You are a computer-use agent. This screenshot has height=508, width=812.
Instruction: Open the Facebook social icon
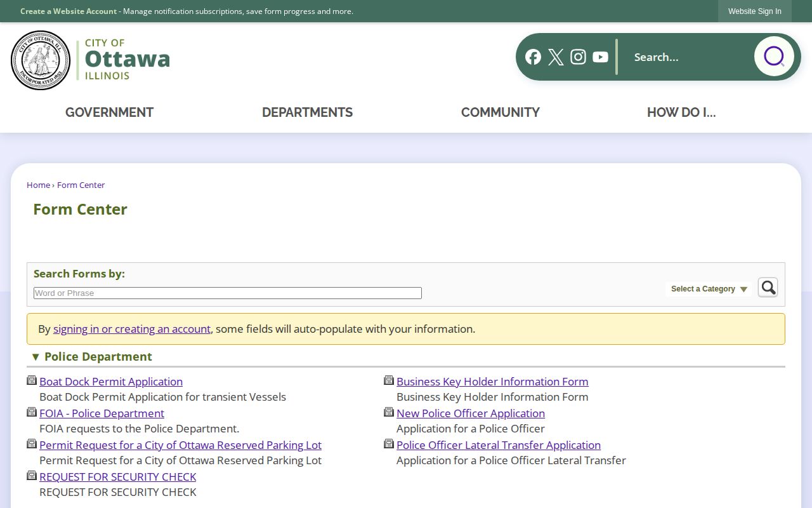pos(533,57)
